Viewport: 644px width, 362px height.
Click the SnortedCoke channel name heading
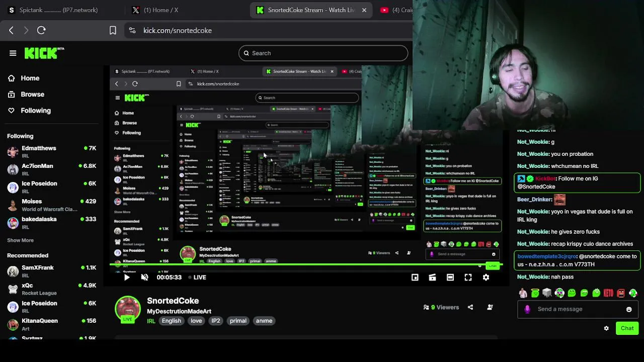point(173,301)
